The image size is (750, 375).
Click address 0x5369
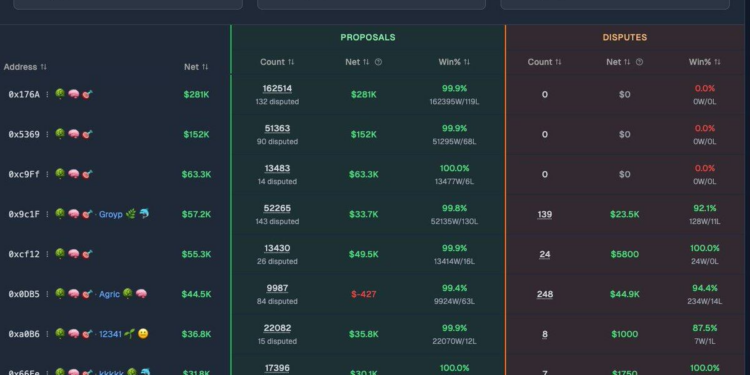pyautogui.click(x=24, y=134)
